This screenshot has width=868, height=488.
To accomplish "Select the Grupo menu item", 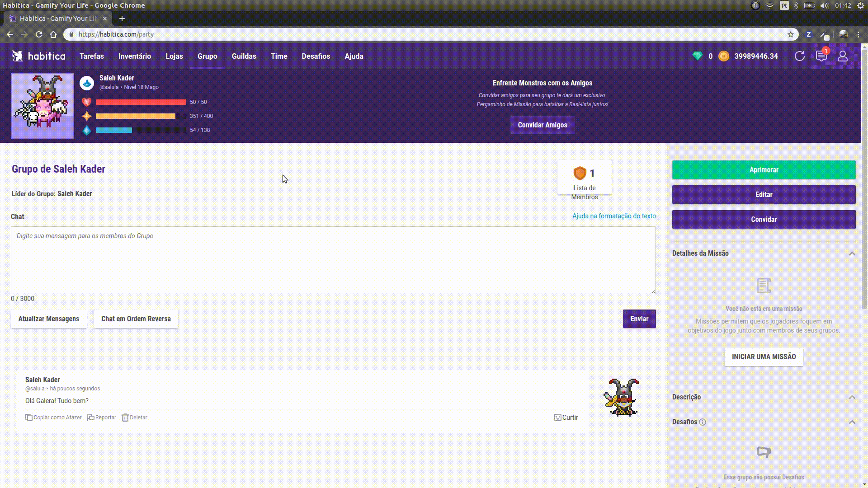I will 207,56.
